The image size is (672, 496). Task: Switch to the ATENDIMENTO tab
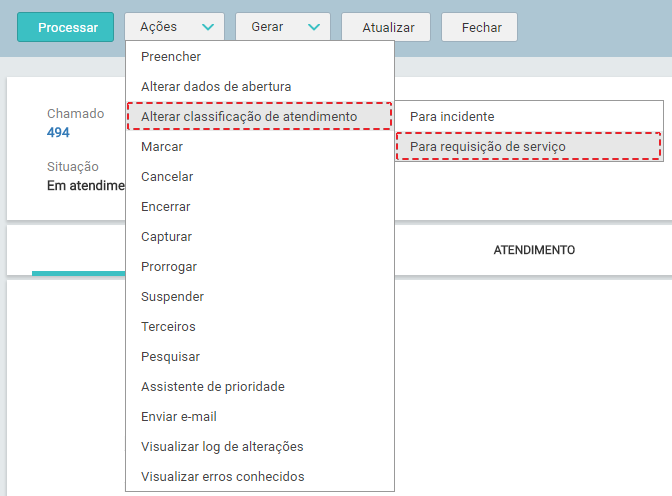[x=534, y=250]
